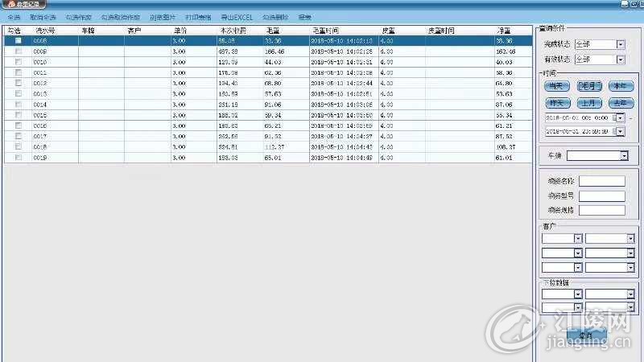
Task: Click the 皮重时间 column header
Action: [x=441, y=31]
